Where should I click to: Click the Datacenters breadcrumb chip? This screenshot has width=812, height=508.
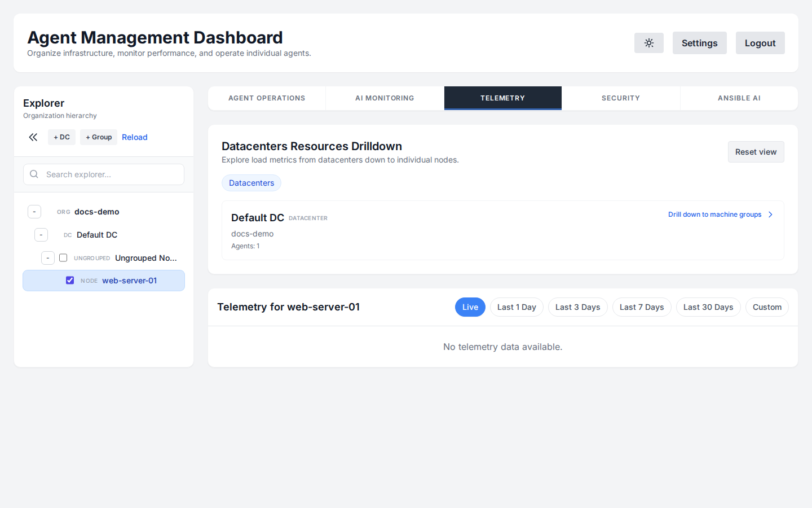(251, 182)
